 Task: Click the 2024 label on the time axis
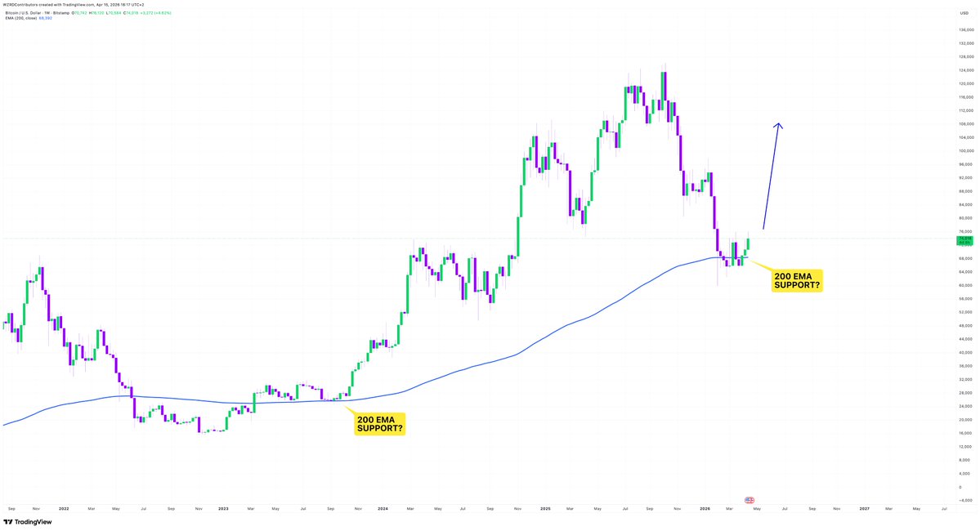coord(383,508)
